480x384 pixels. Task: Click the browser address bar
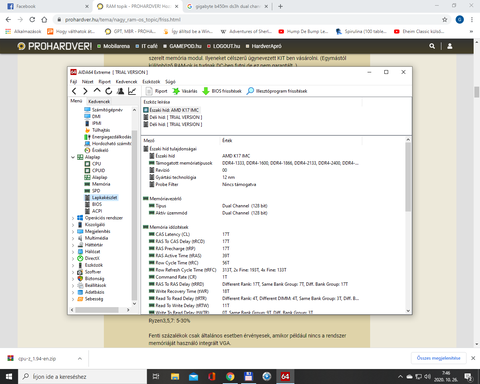tap(247, 20)
